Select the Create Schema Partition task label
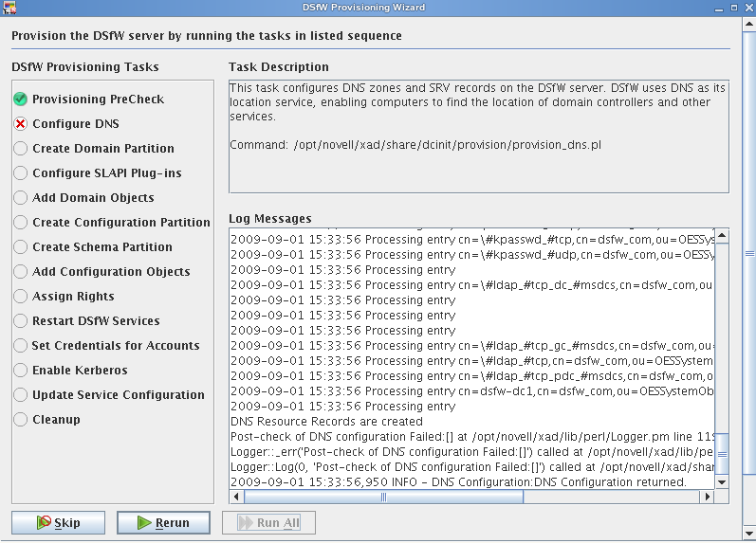The image size is (756, 544). [102, 246]
